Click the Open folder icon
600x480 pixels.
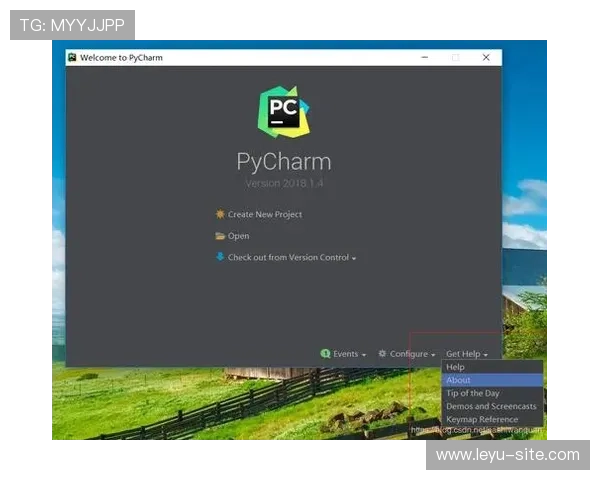(x=220, y=236)
